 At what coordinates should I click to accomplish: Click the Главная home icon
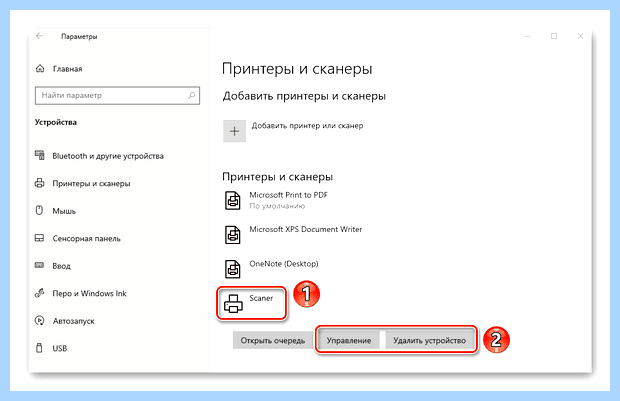tap(40, 68)
